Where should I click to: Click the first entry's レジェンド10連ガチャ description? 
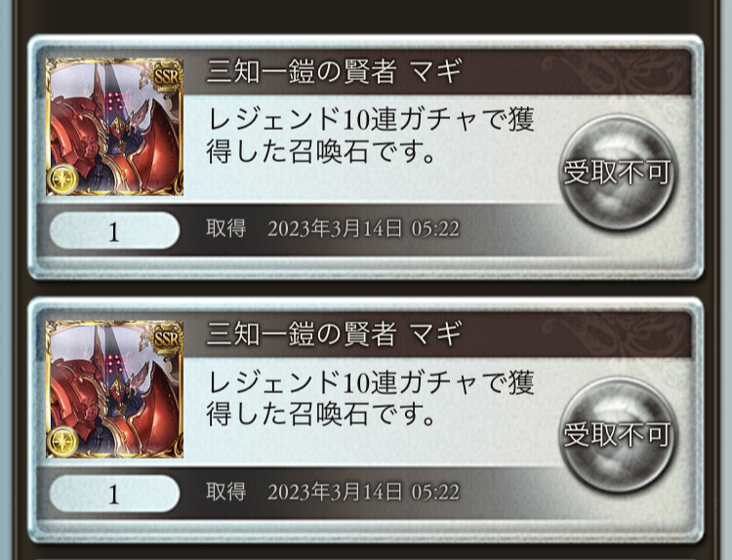(x=370, y=136)
